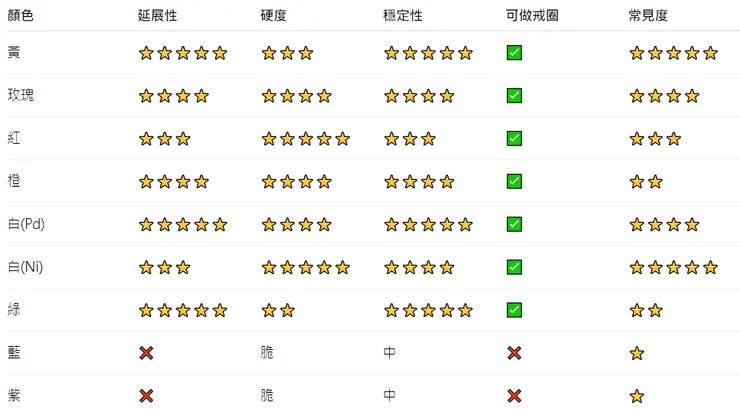Click the 顏色 column header
Image resolution: width=740 pixels, height=418 pixels.
point(20,15)
